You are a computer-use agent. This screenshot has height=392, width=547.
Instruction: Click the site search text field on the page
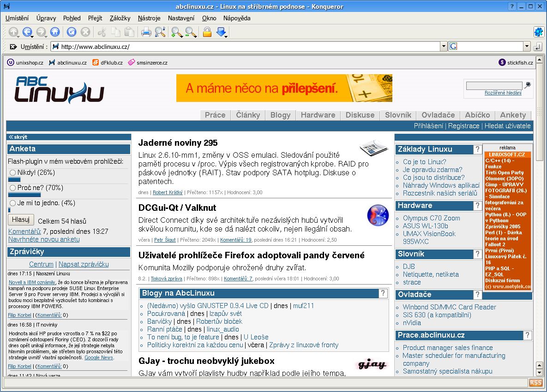(494, 85)
